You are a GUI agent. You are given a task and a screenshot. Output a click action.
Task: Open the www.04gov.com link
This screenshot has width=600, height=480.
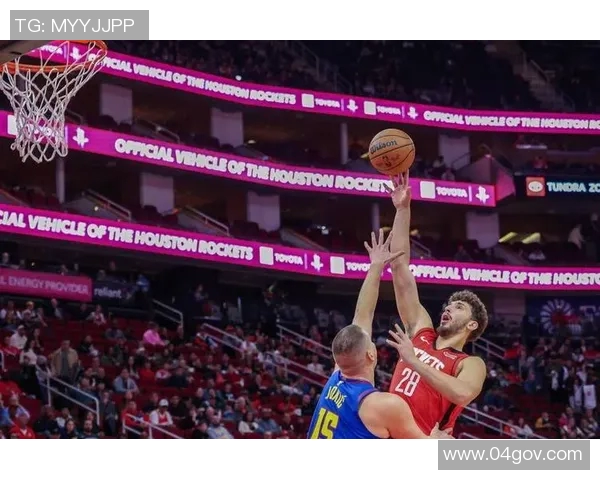point(514,455)
